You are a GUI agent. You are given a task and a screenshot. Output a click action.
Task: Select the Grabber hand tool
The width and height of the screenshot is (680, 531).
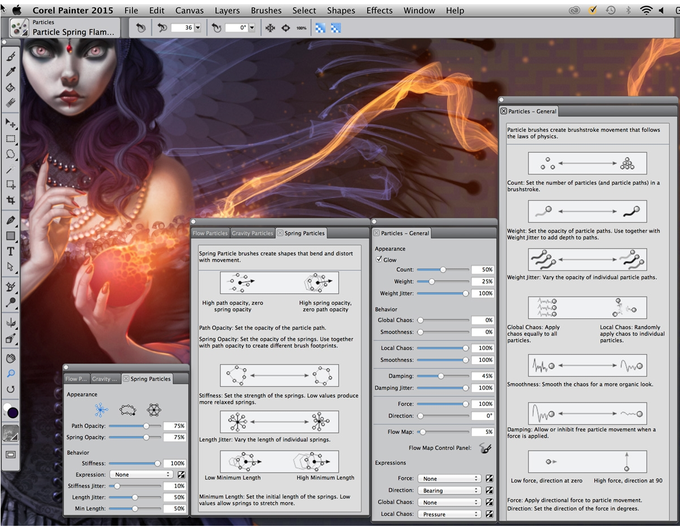click(x=11, y=358)
